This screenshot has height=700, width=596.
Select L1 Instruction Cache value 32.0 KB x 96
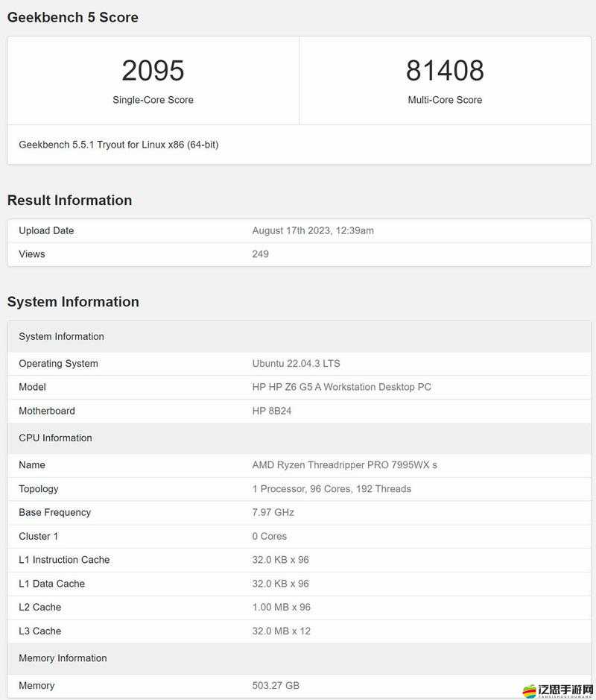point(281,560)
